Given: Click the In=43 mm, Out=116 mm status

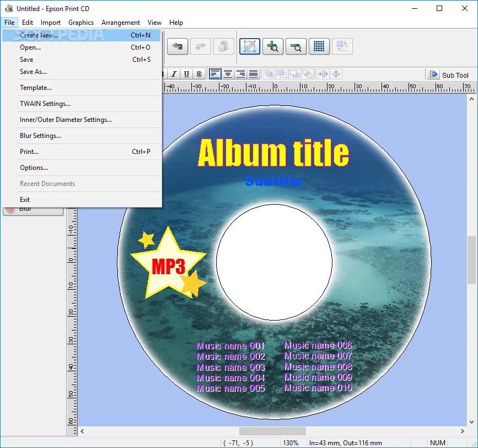Looking at the screenshot, I should [x=345, y=443].
